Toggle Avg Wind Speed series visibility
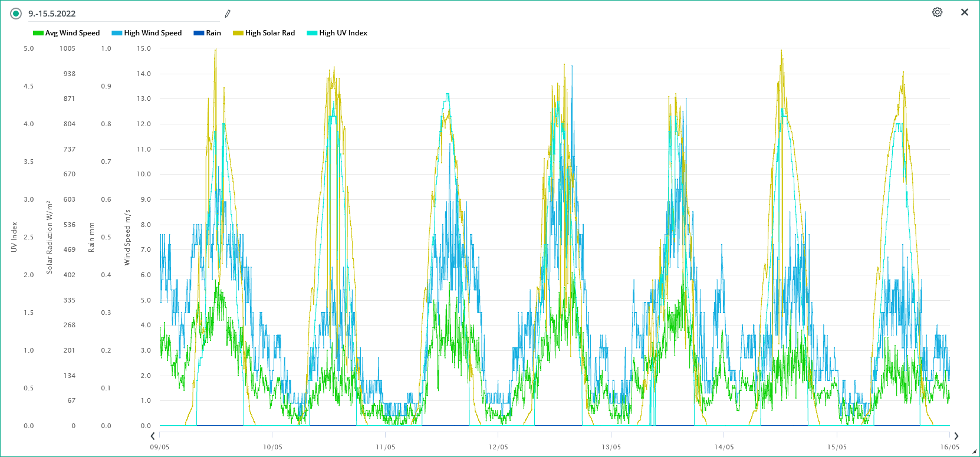 click(73, 33)
